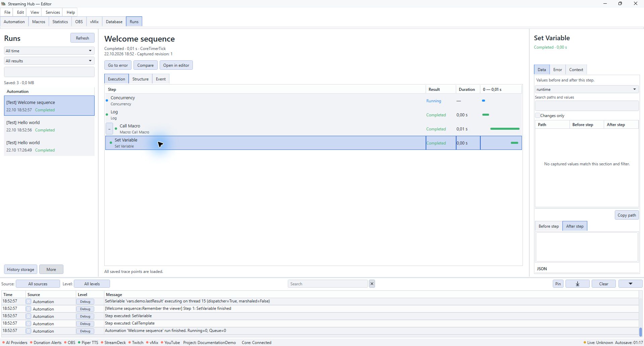Open the runtime section dropdown
The height and width of the screenshot is (346, 644).
coord(586,89)
